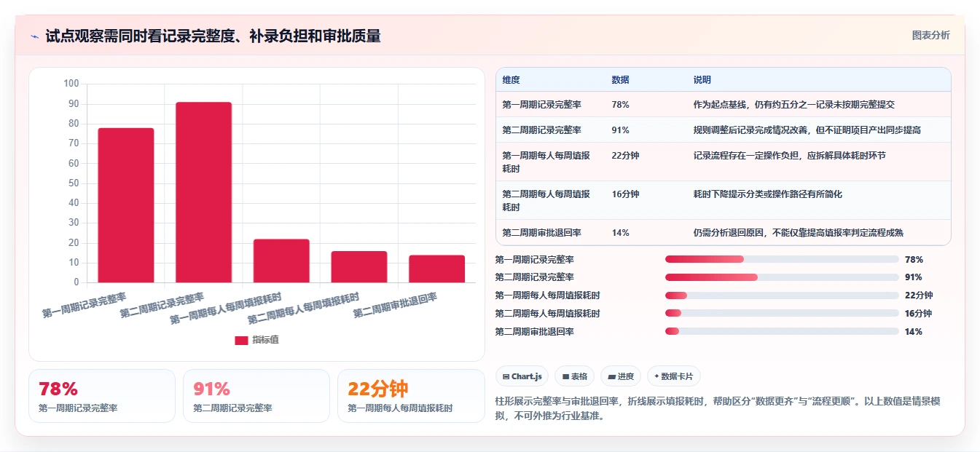Click the 14% value beside the progress bar

click(x=914, y=331)
